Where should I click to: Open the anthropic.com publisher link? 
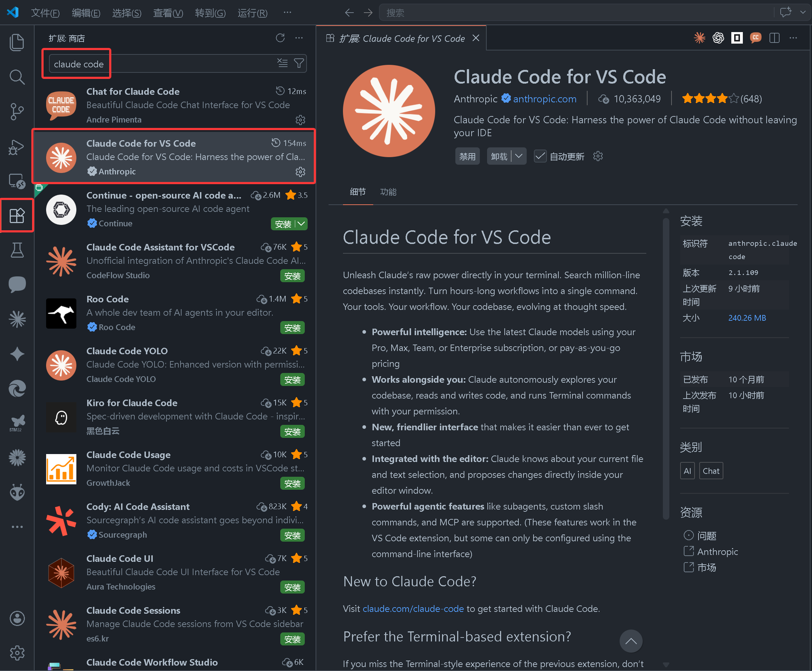pyautogui.click(x=544, y=99)
